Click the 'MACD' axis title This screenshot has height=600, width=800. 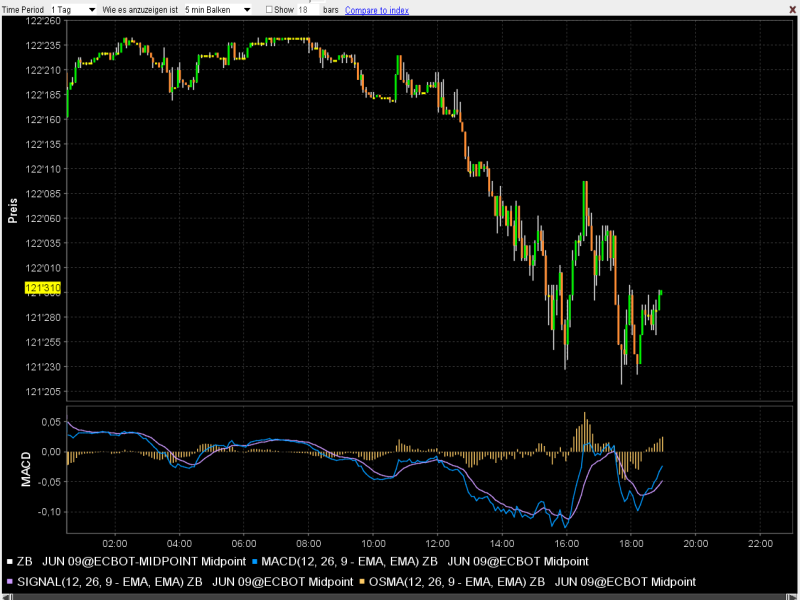[26, 469]
